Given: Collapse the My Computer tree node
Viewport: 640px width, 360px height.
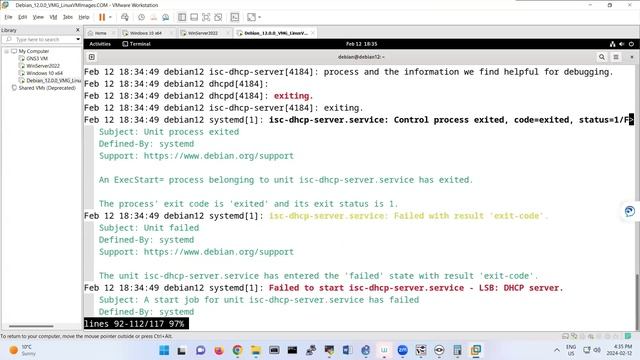Looking at the screenshot, I should pyautogui.click(x=7, y=51).
